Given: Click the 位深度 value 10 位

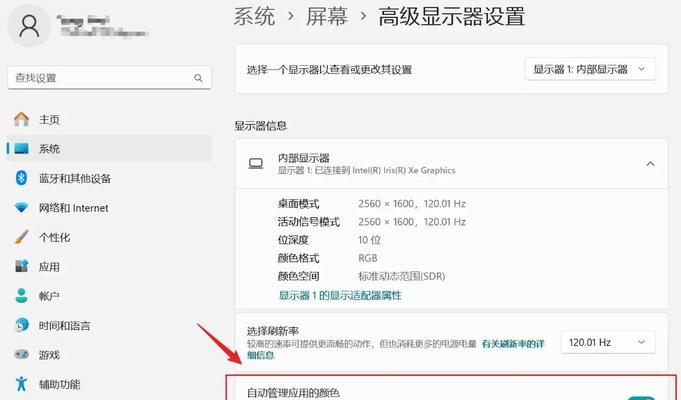Looking at the screenshot, I should tap(370, 240).
